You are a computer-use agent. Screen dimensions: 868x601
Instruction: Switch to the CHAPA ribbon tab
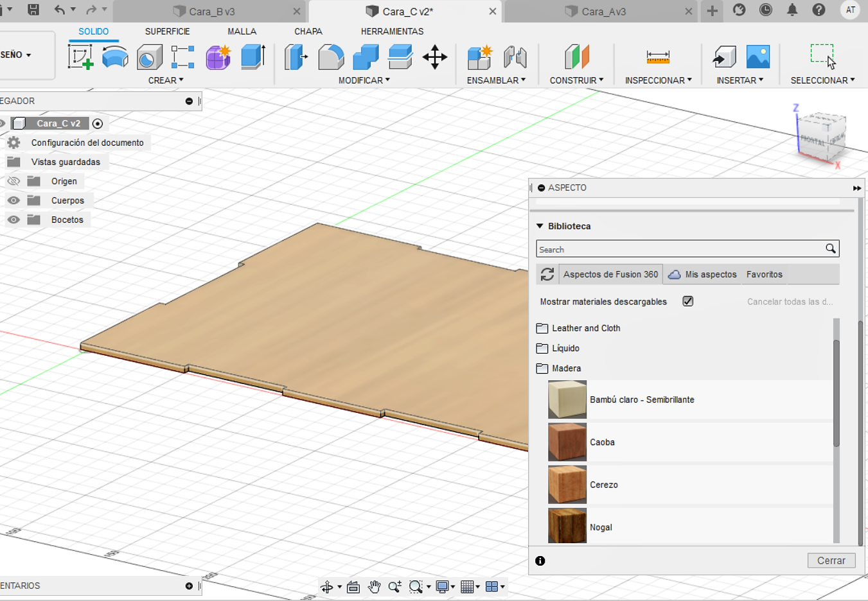point(308,31)
